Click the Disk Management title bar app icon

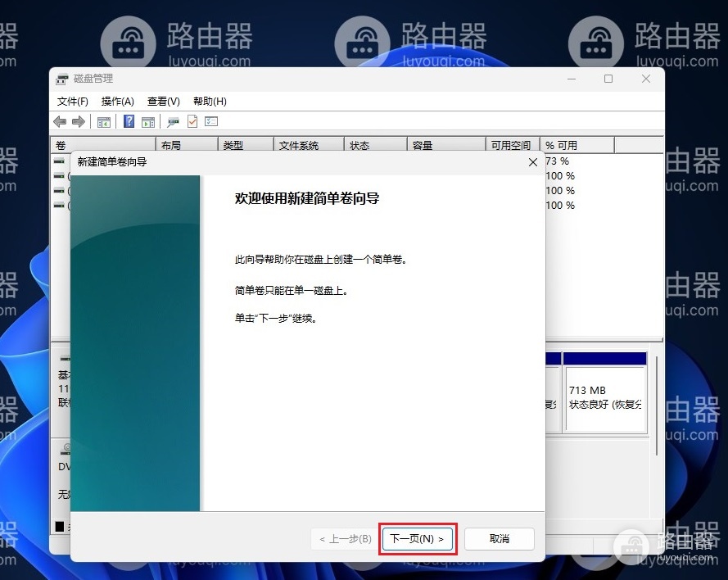point(61,79)
